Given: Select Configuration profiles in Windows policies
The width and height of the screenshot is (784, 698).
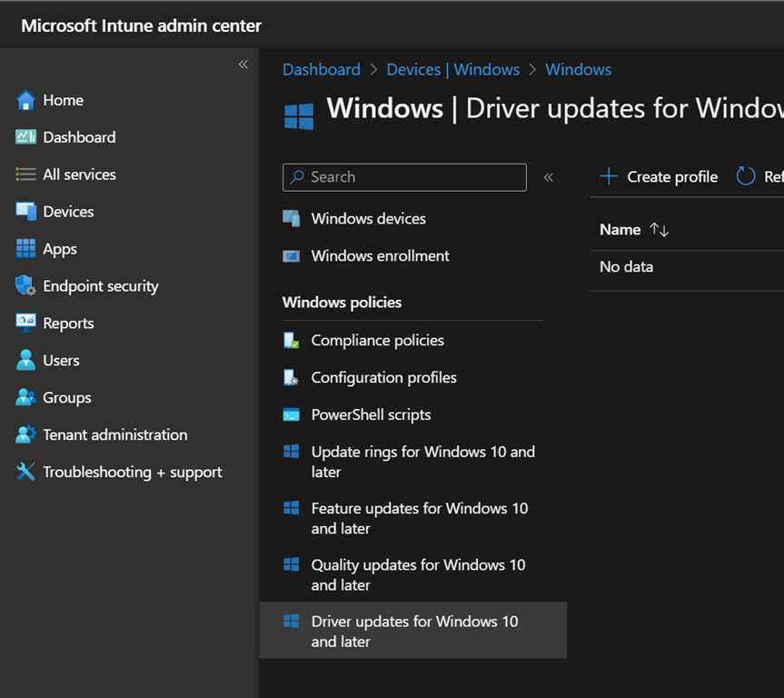Looking at the screenshot, I should [x=383, y=378].
